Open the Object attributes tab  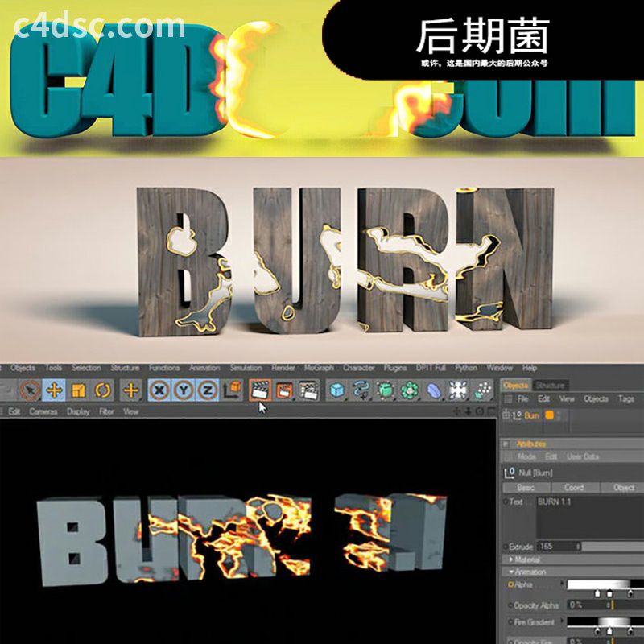tap(623, 488)
